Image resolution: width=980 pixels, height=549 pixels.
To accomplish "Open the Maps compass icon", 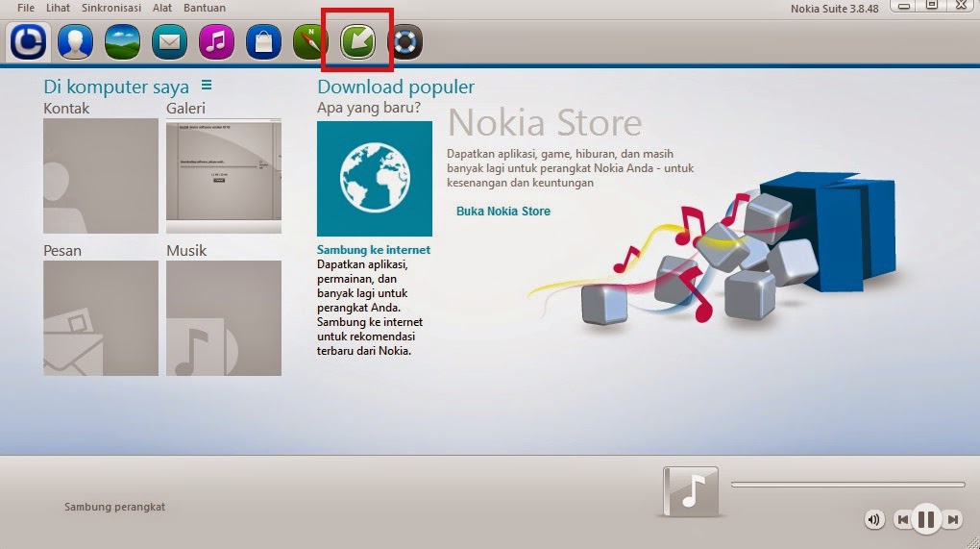I will coord(310,42).
